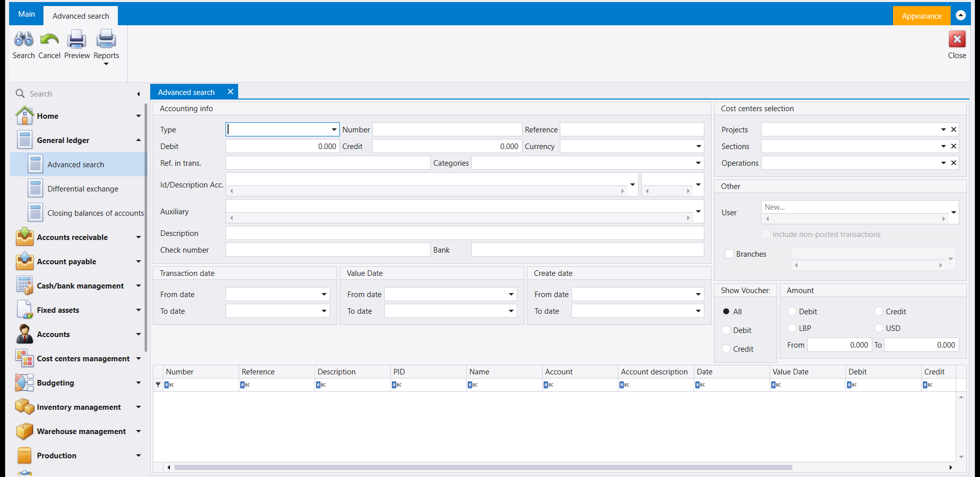Click the Appearance button
980x477 pixels.
[922, 16]
